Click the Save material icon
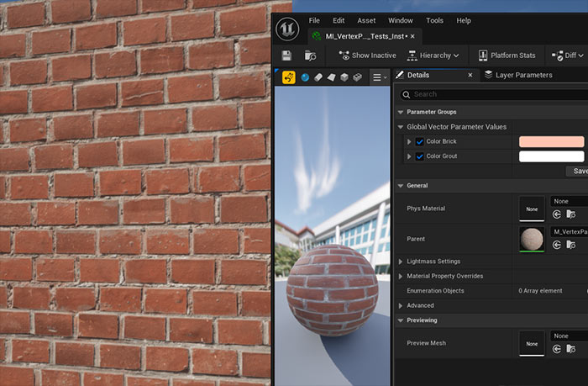 [287, 56]
